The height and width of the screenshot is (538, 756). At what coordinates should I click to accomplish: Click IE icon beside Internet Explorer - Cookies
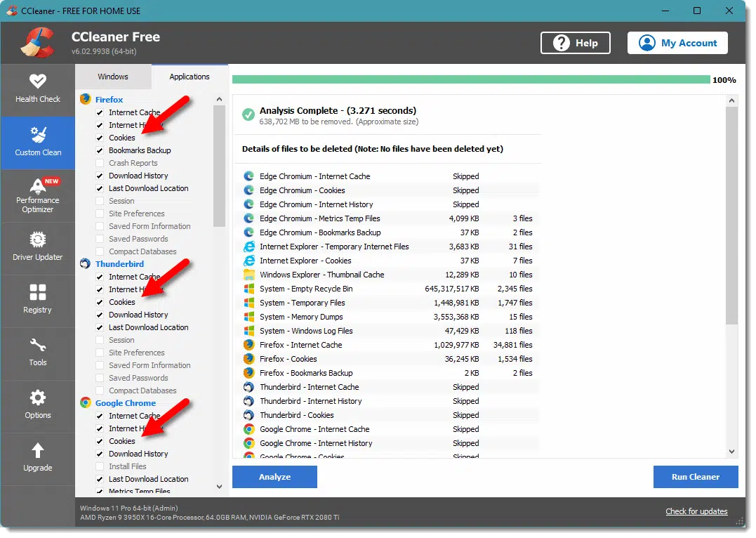(x=248, y=260)
